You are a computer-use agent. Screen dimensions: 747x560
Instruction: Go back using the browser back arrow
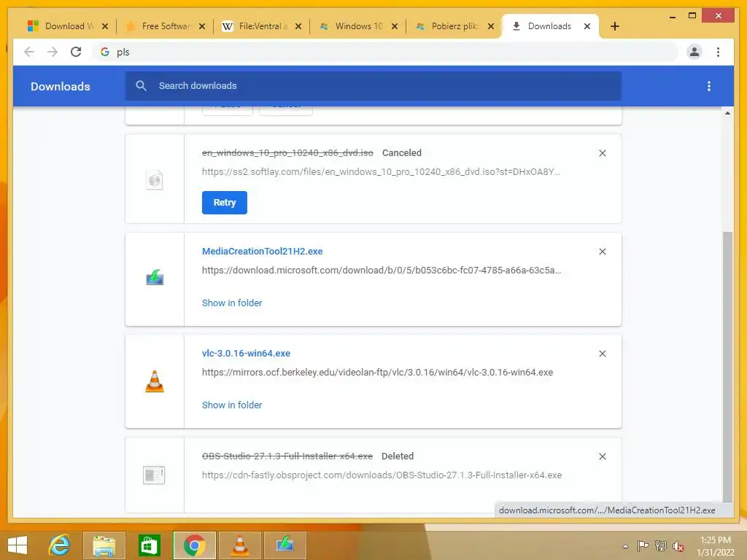29,52
